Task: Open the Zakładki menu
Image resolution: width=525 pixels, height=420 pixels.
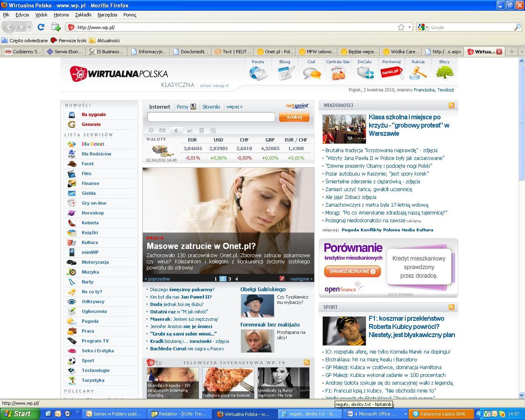Action: pyautogui.click(x=83, y=15)
